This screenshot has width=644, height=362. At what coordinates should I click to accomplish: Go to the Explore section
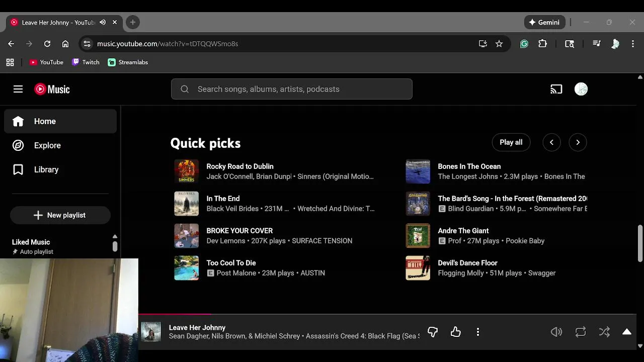point(47,145)
